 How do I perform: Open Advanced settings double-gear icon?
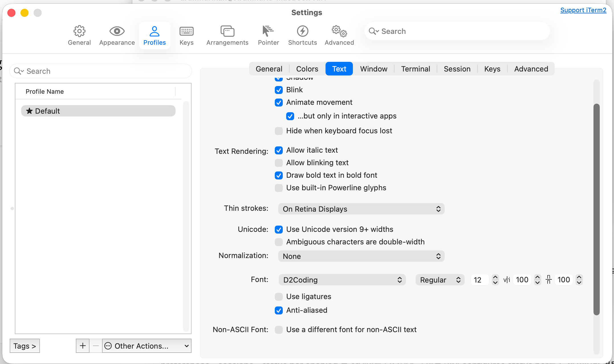pyautogui.click(x=339, y=31)
